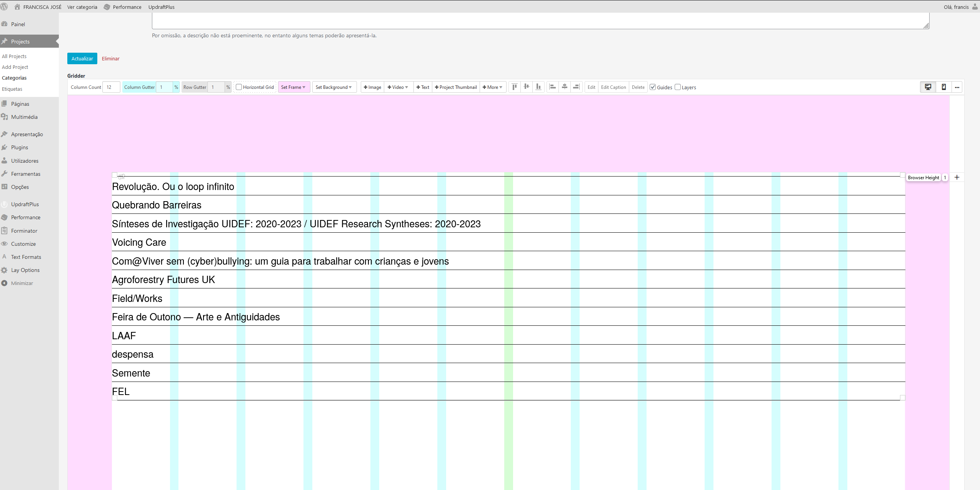Click the align right icon

(x=576, y=87)
